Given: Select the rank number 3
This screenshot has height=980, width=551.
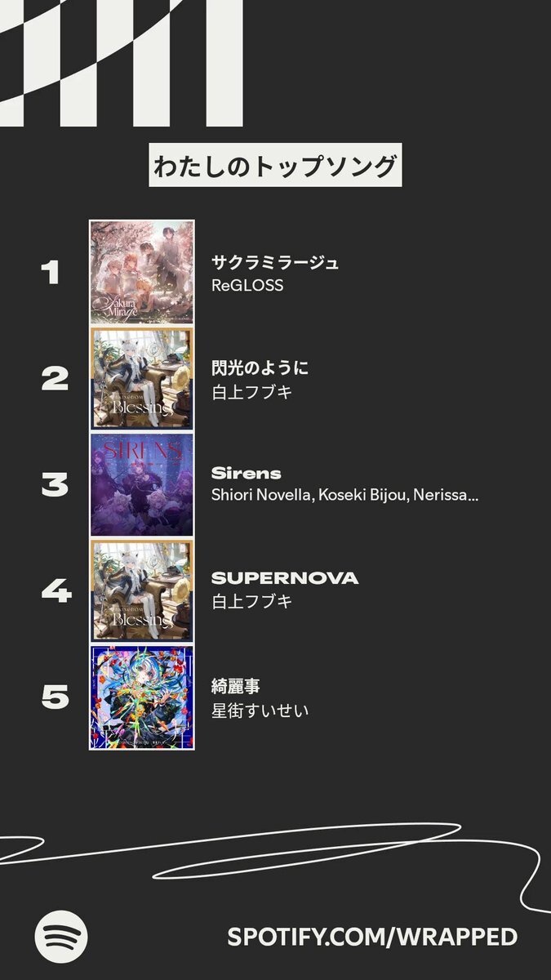Looking at the screenshot, I should [55, 485].
